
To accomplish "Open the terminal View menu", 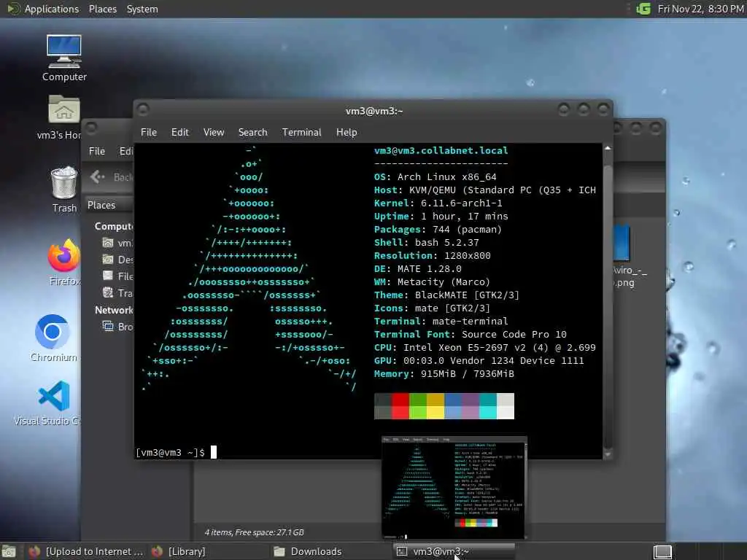I will click(214, 133).
